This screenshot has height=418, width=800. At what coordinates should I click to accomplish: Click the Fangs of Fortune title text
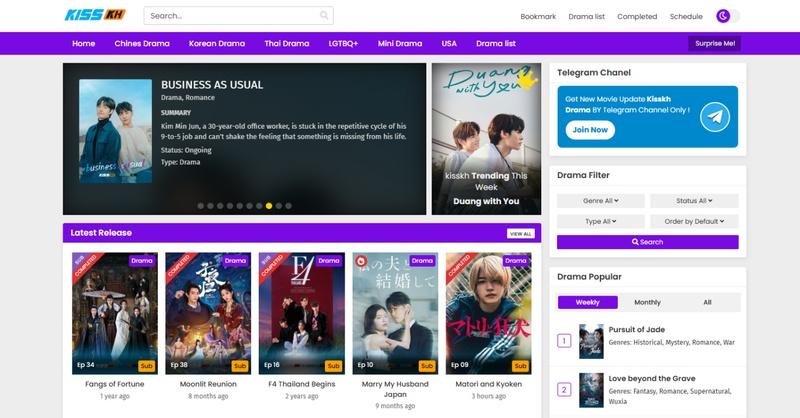point(115,384)
